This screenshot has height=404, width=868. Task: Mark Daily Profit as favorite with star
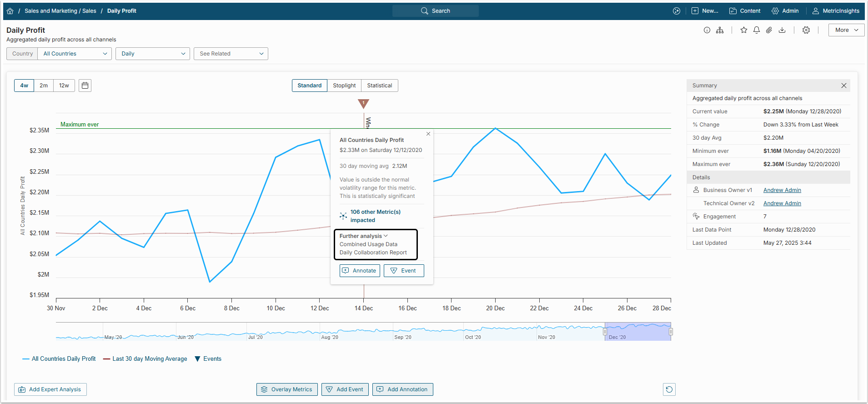(744, 30)
